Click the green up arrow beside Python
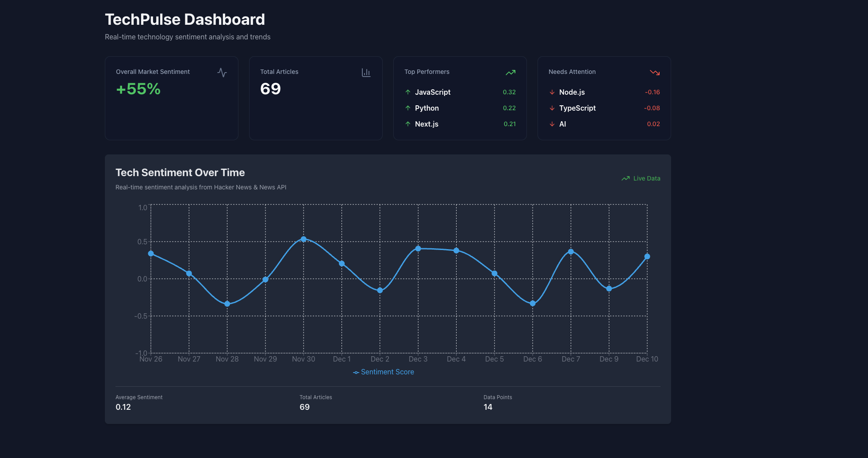 tap(407, 108)
